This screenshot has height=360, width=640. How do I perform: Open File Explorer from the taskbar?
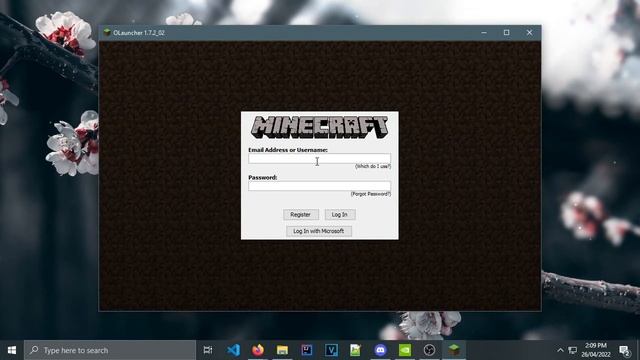pos(282,350)
